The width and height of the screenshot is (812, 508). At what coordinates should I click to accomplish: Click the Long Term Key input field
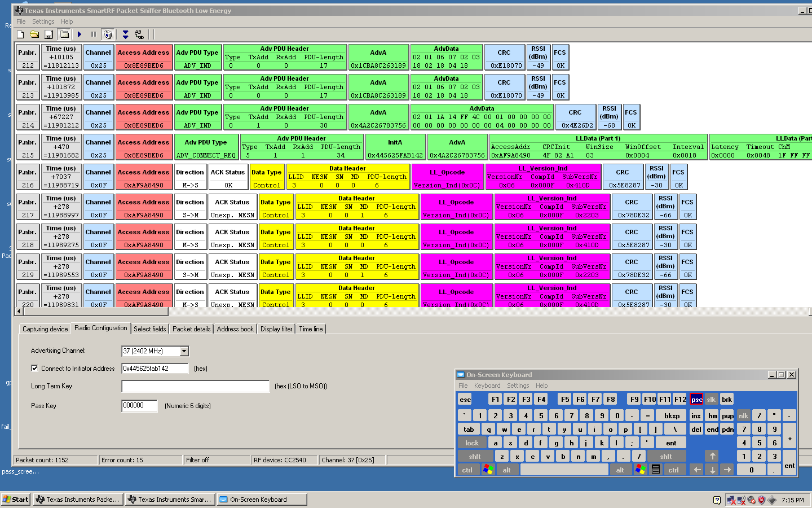[196, 386]
